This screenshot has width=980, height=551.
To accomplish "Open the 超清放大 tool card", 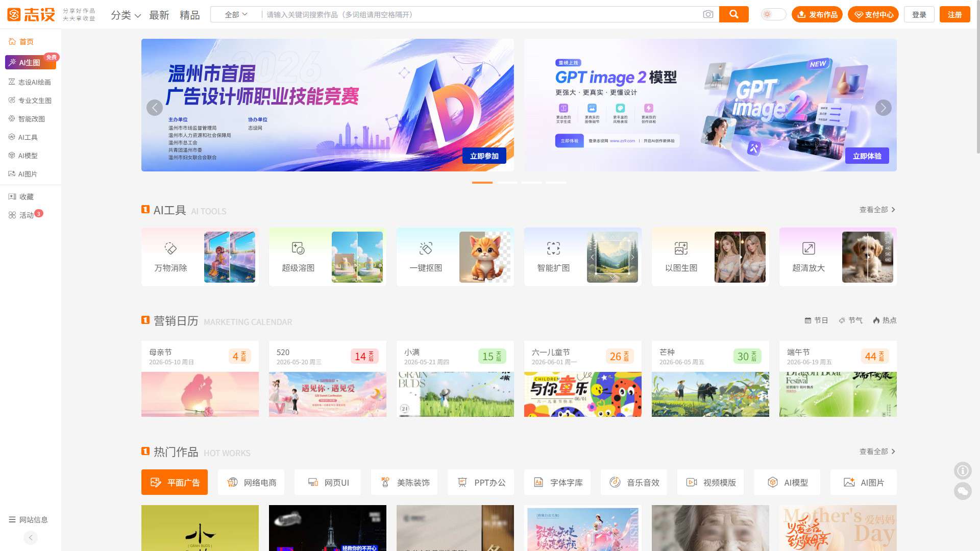I will pyautogui.click(x=838, y=257).
